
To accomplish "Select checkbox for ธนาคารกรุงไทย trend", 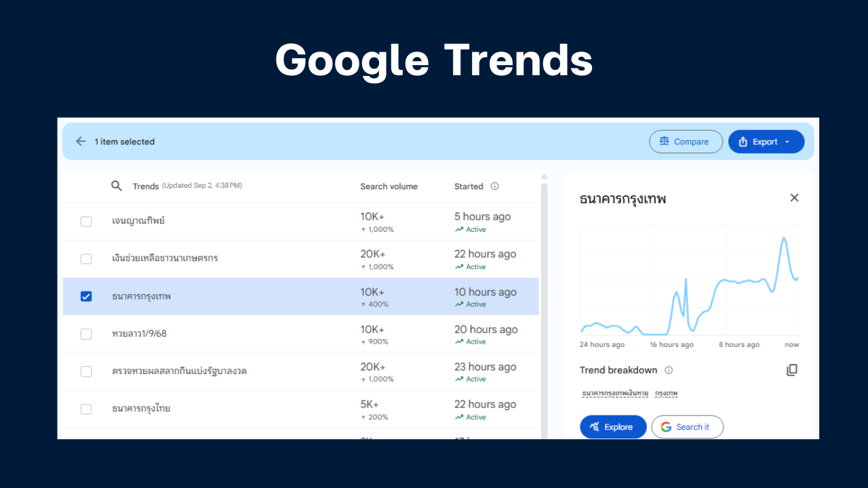I will point(86,409).
